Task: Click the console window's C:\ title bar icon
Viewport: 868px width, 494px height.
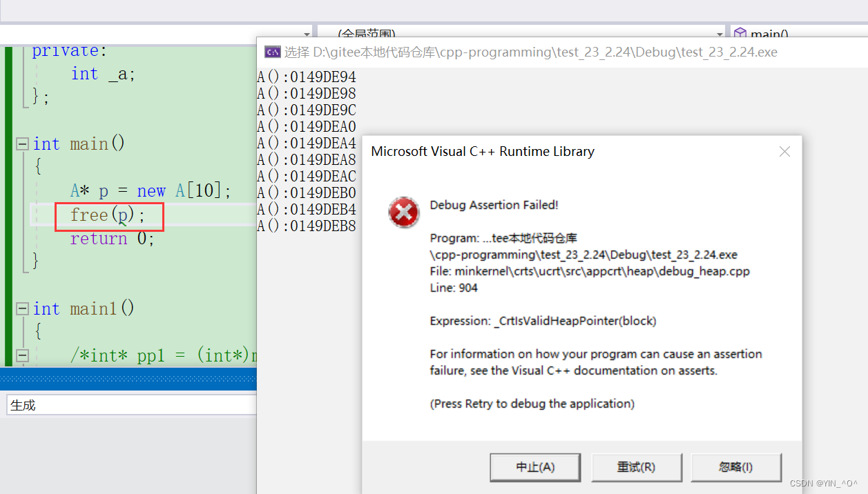Action: coord(272,52)
